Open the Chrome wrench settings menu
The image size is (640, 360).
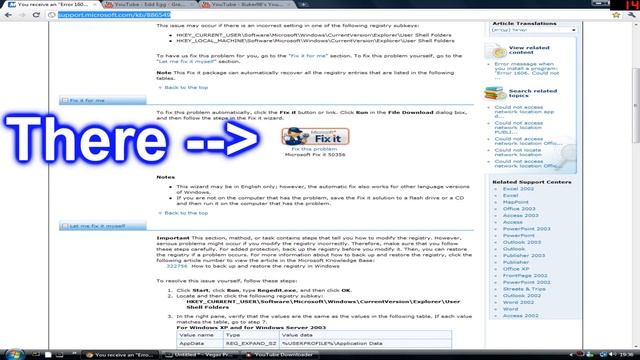click(631, 15)
